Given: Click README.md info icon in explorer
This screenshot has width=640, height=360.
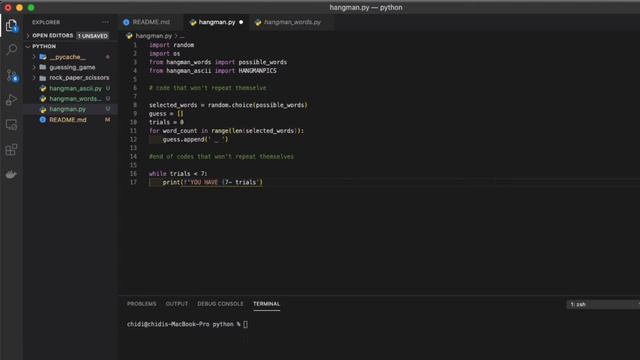Looking at the screenshot, I should coord(43,120).
